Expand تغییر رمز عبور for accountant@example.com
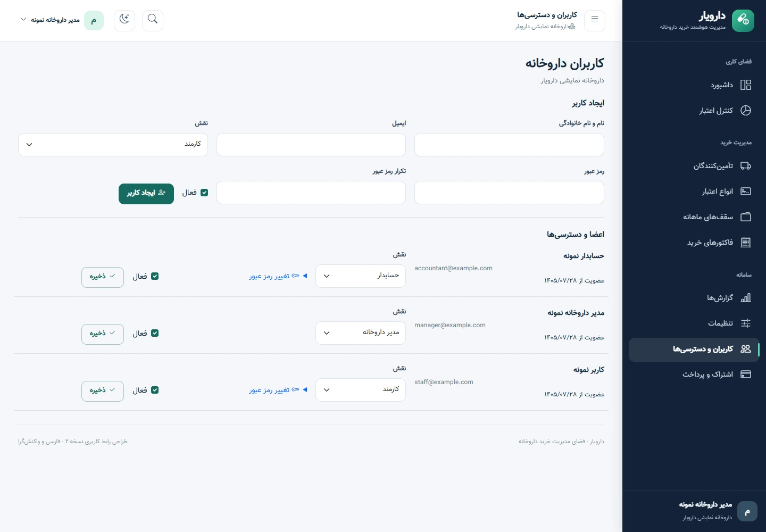The image size is (766, 532). coord(278,276)
